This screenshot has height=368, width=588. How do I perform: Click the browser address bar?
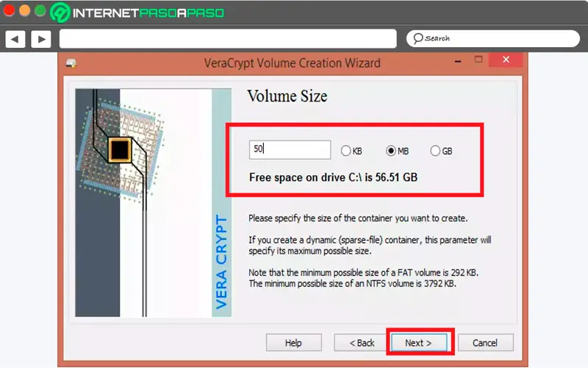pyautogui.click(x=228, y=39)
